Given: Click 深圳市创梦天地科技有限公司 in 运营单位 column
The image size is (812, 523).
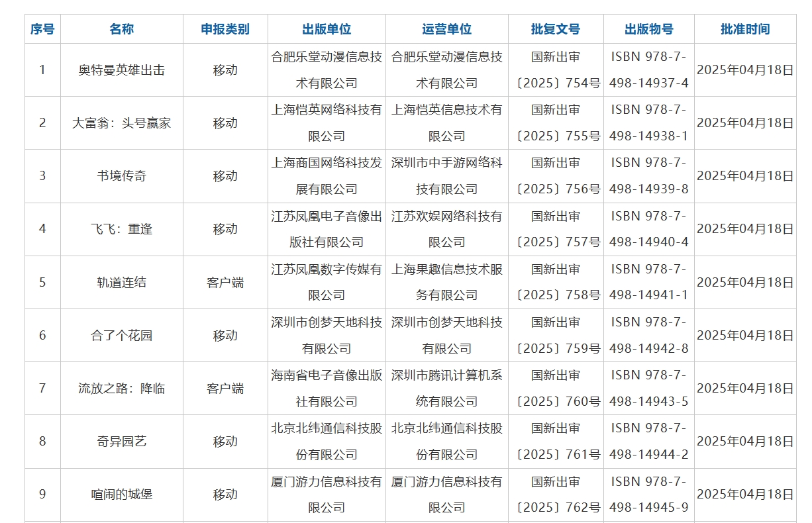Looking at the screenshot, I should 447,336.
